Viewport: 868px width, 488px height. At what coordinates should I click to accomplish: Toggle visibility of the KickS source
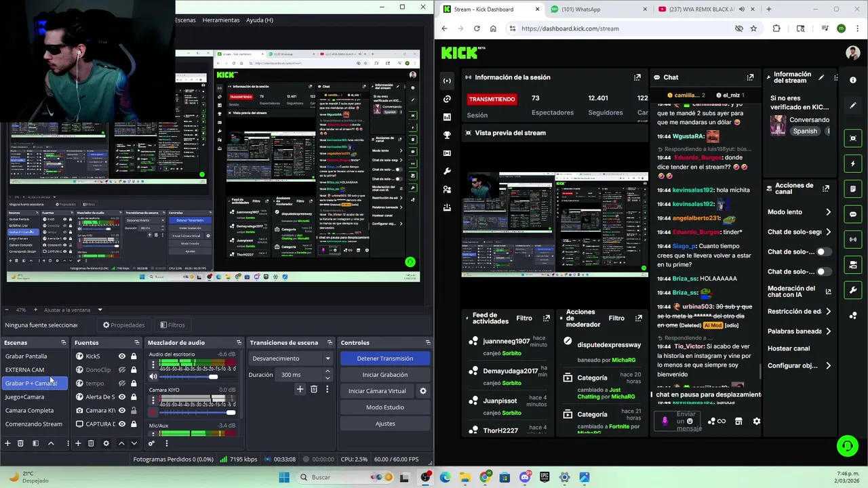coord(122,356)
